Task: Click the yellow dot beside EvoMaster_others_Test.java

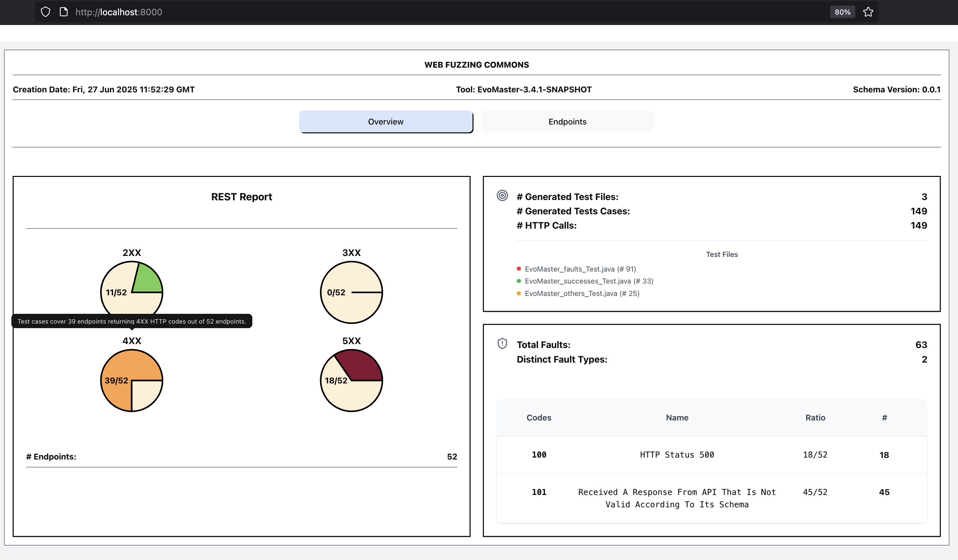Action: (x=519, y=293)
